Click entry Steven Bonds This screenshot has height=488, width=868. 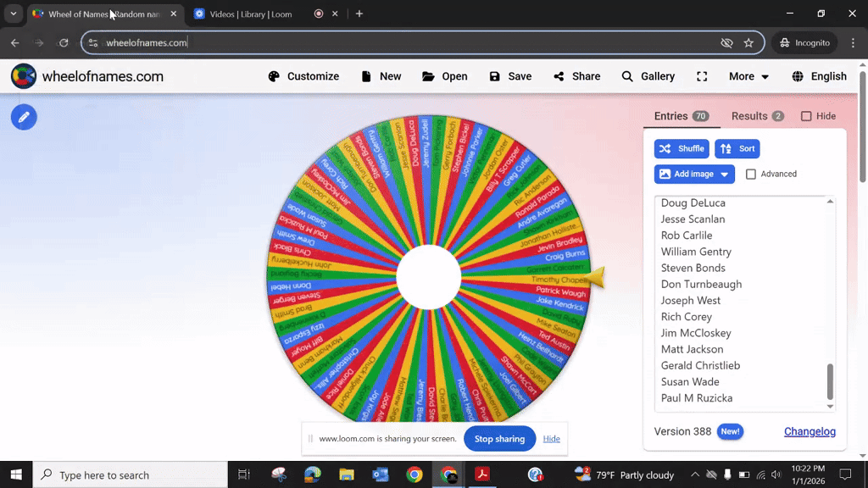coord(693,268)
